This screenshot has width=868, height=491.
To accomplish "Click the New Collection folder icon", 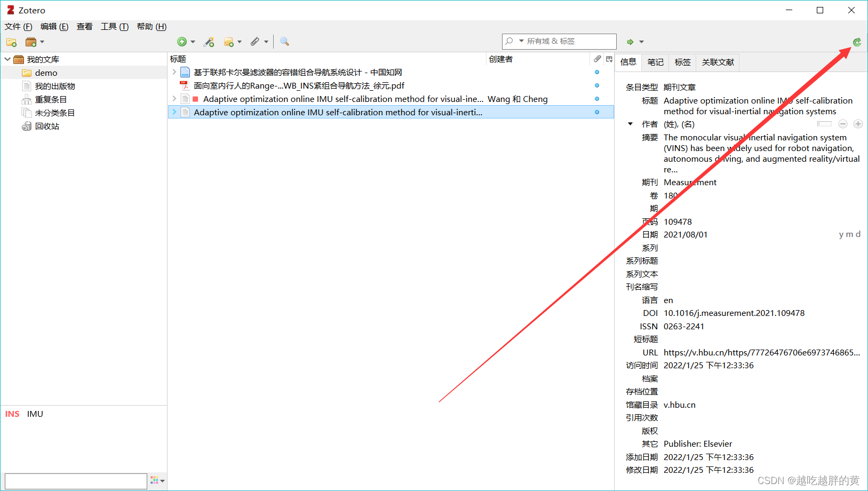I will pos(11,42).
